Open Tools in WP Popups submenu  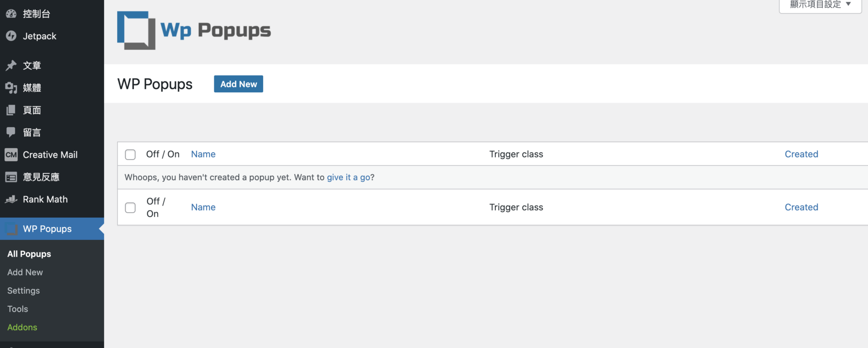pyautogui.click(x=18, y=309)
